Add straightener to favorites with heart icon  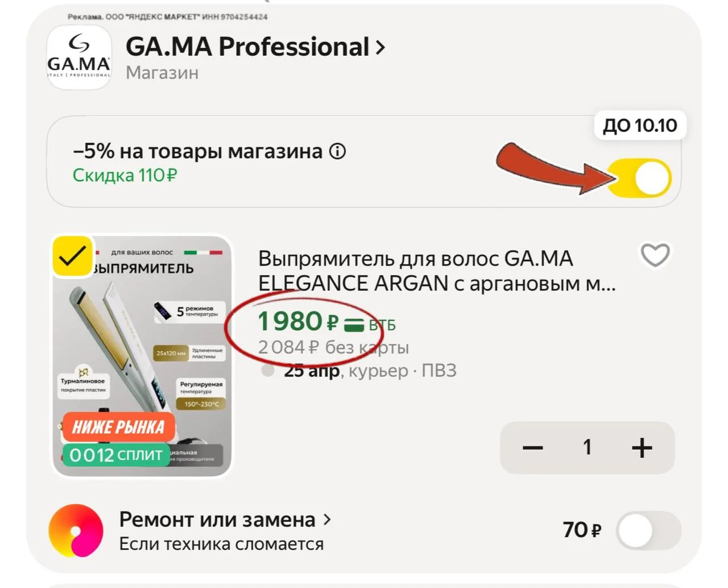(x=655, y=255)
